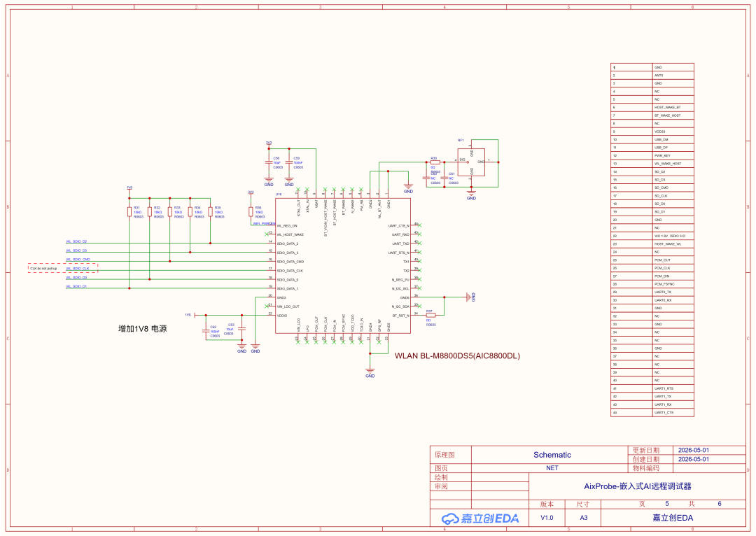Select the HOST_WAKE_WL table cell

click(x=673, y=244)
